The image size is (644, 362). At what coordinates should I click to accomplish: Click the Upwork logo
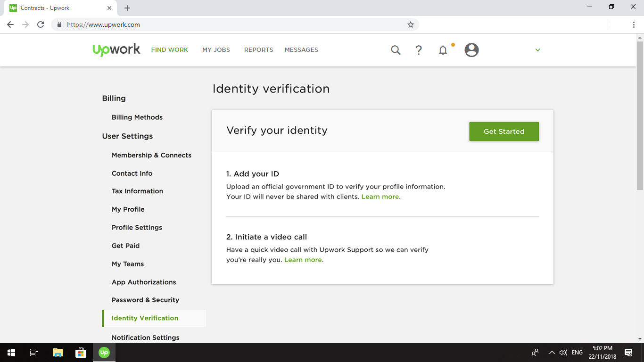tap(116, 49)
